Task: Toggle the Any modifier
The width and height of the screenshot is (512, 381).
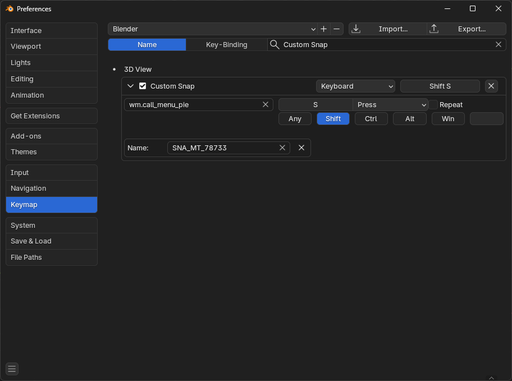Action: [295, 119]
